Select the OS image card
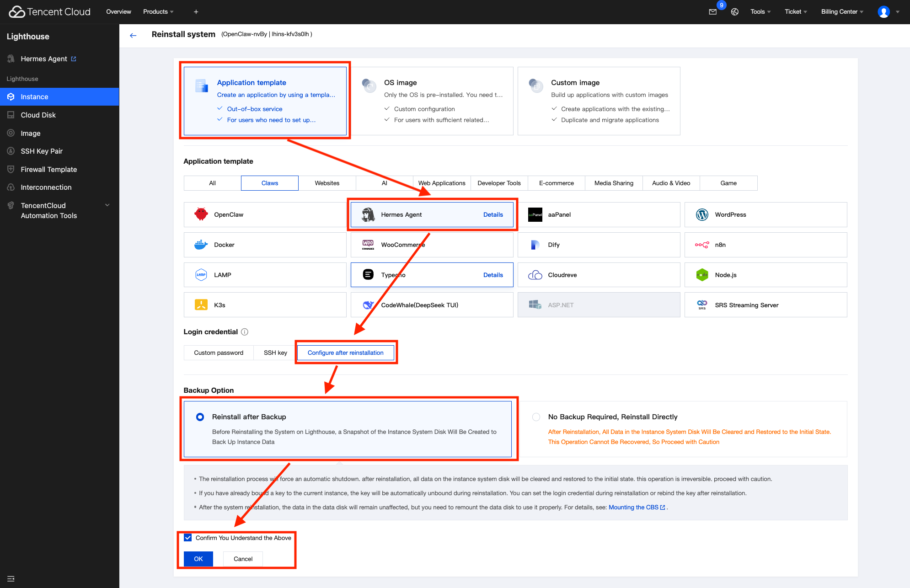The image size is (910, 588). click(x=432, y=101)
